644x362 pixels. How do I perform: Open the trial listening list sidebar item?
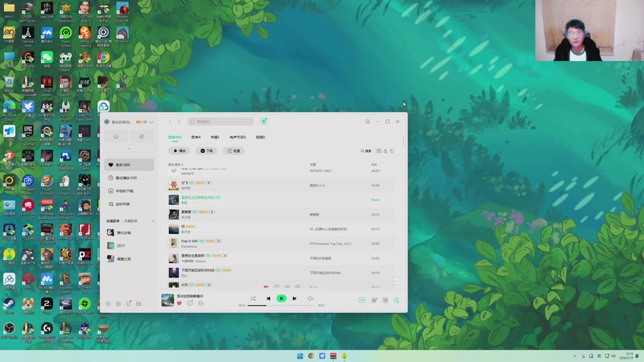[129, 204]
